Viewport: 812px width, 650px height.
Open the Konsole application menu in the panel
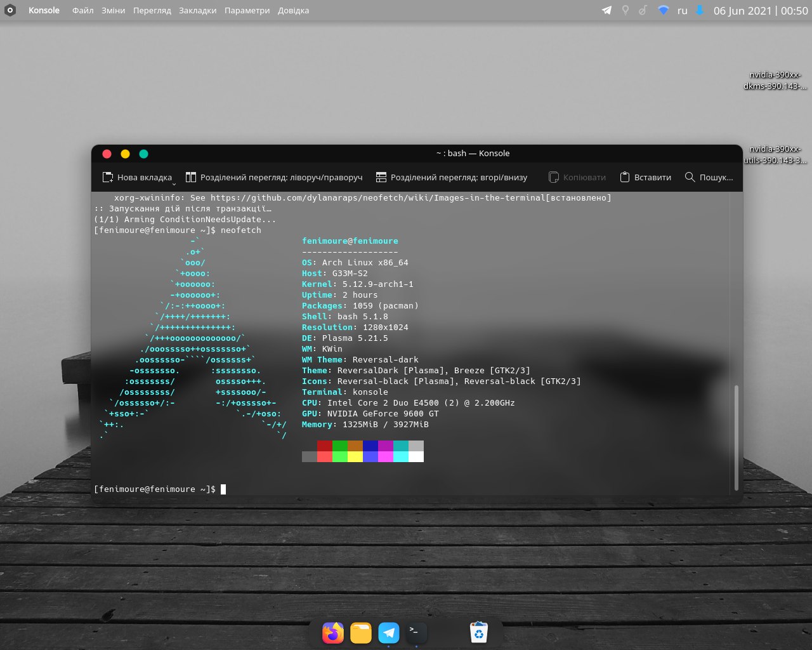point(44,10)
